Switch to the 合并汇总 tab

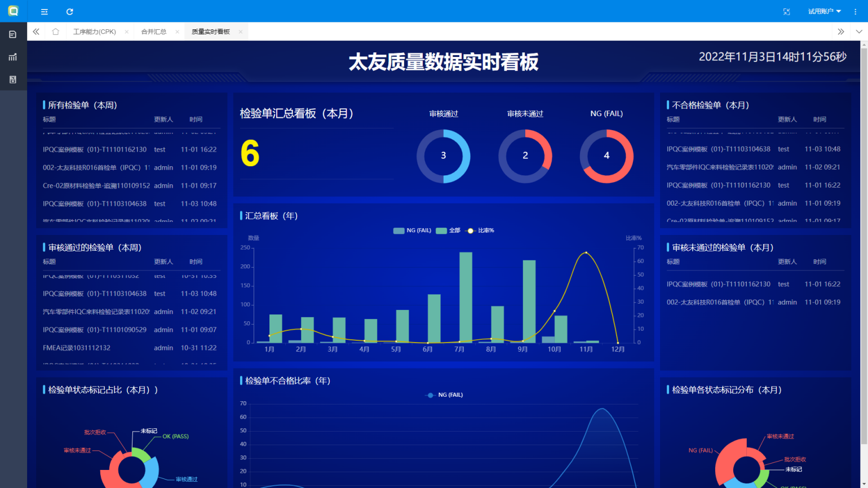[154, 32]
